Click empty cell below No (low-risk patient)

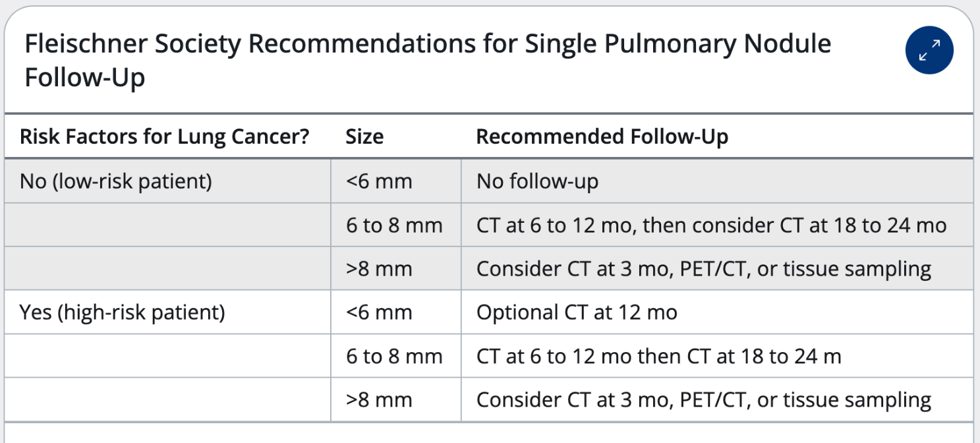point(167,225)
